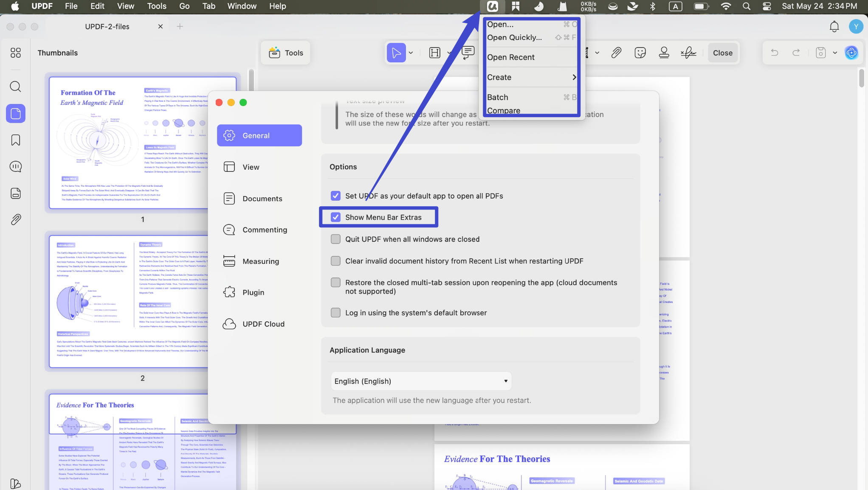Click the bottom-most icon in left sidebar
Screen dimensions: 868x490
coord(16,483)
